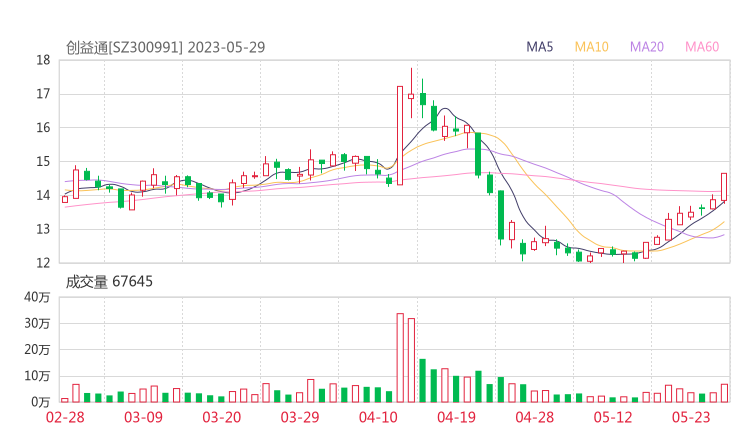Click the 30万 volume axis label
The image size is (740, 440).
click(x=37, y=323)
